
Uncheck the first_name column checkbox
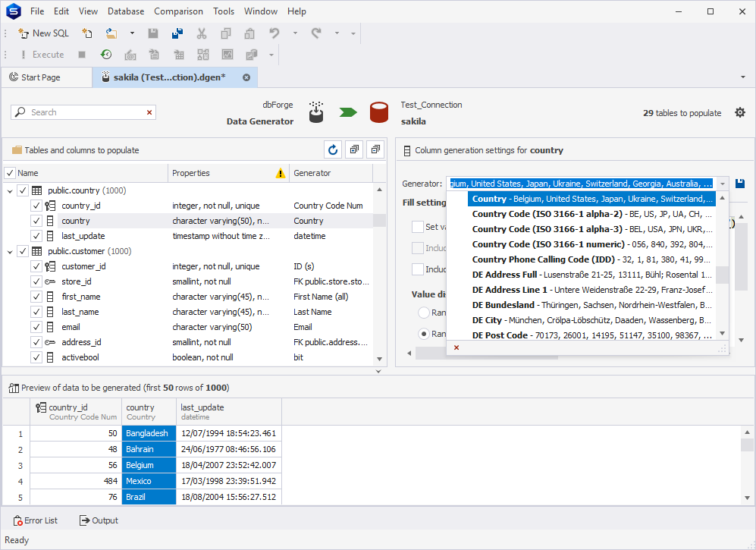click(36, 297)
